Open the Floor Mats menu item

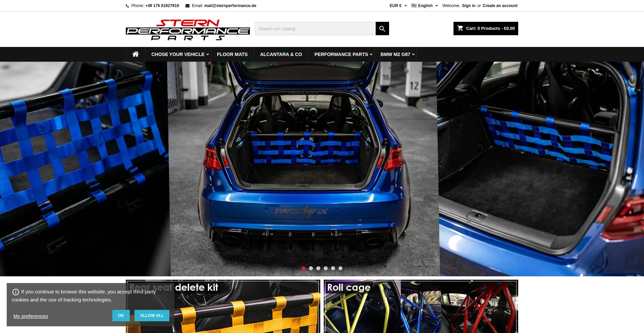pos(232,54)
